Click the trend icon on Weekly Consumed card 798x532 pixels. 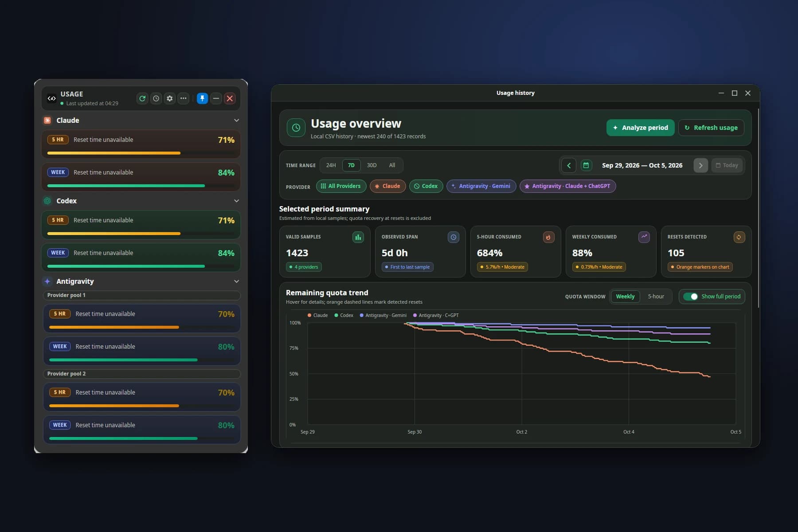point(644,237)
